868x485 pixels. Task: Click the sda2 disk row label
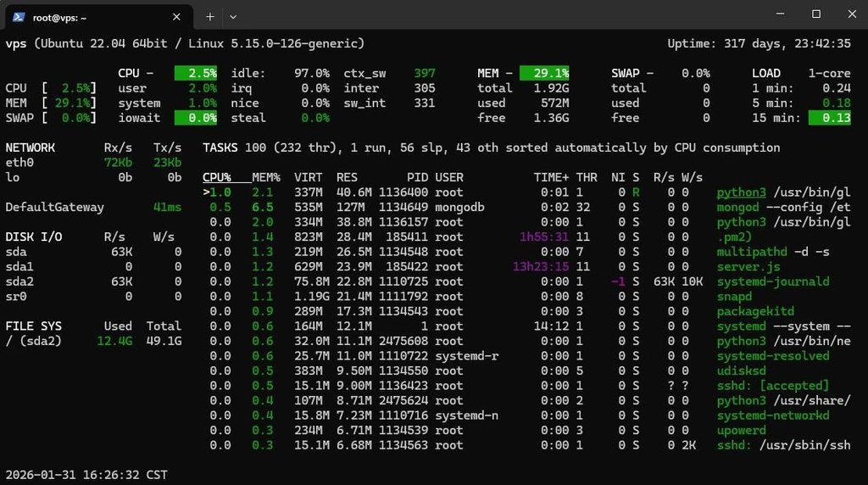click(x=19, y=282)
